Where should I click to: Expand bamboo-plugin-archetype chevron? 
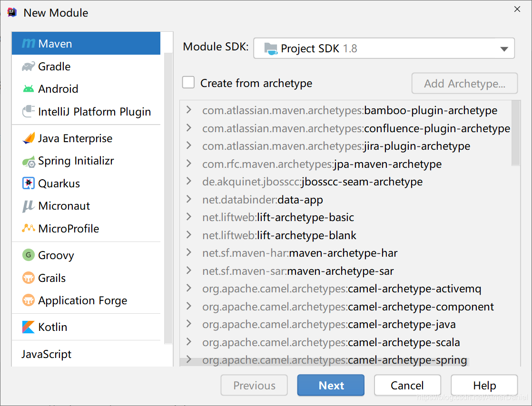tap(189, 110)
